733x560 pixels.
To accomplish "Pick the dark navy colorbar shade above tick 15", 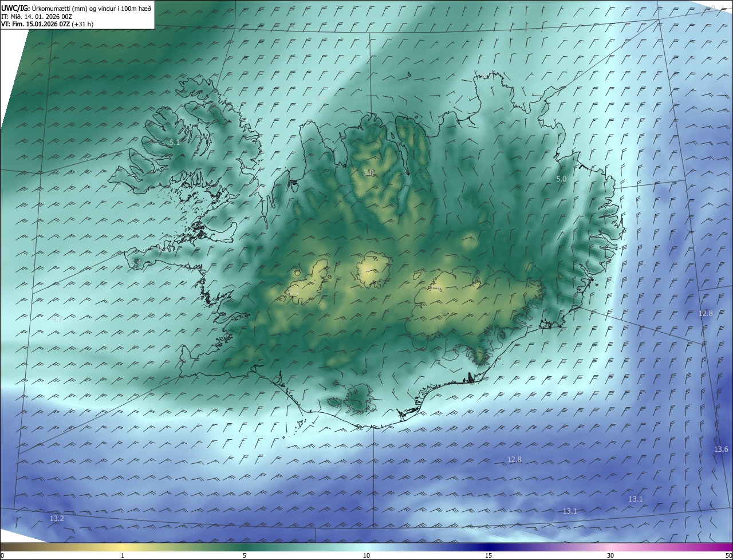I will click(488, 547).
